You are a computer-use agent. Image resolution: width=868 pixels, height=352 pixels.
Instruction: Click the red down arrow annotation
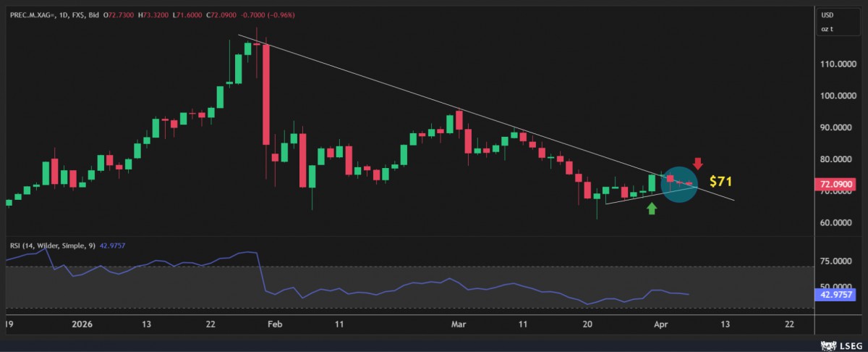[x=697, y=163]
